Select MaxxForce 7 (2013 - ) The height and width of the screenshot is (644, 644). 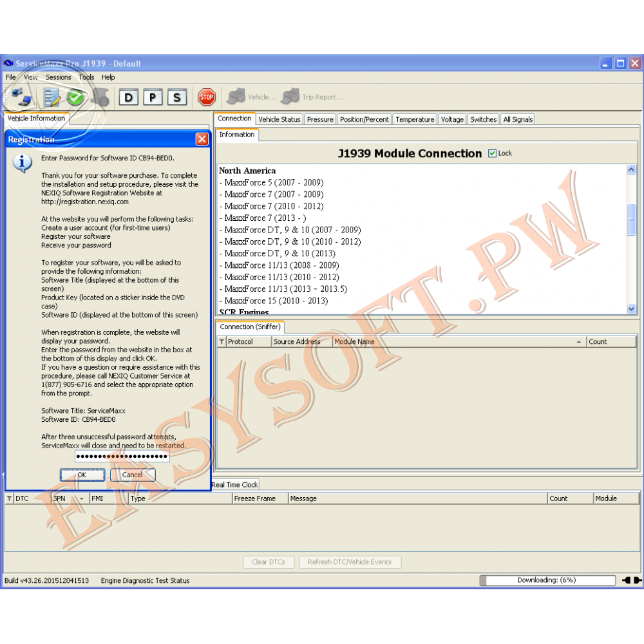(x=263, y=218)
